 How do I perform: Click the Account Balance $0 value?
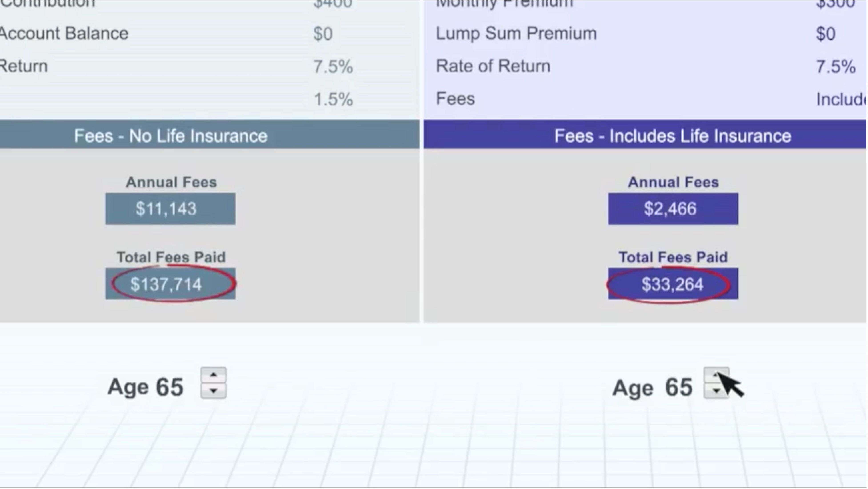click(323, 34)
